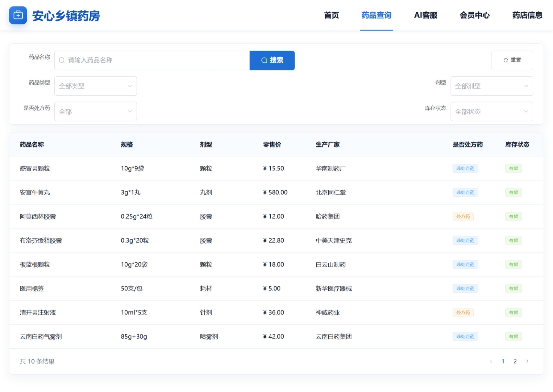The image size is (553, 392).
Task: Click the 重置 reset button
Action: click(512, 60)
